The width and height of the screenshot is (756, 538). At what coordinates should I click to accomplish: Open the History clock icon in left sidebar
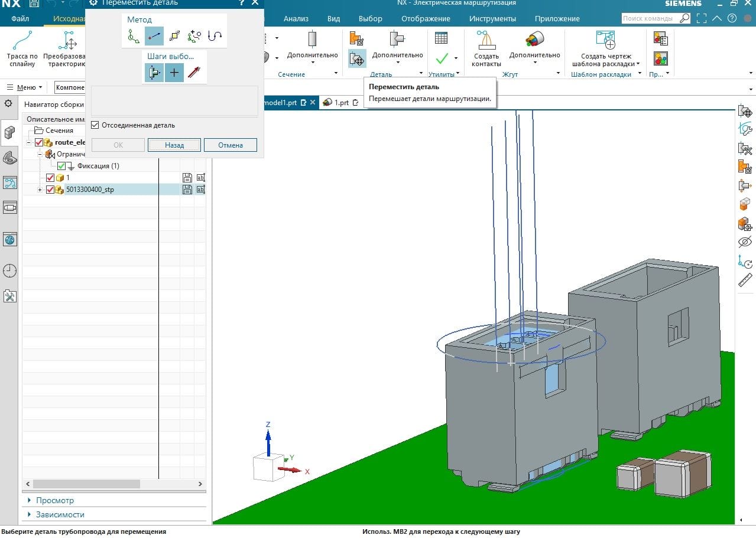pyautogui.click(x=9, y=270)
